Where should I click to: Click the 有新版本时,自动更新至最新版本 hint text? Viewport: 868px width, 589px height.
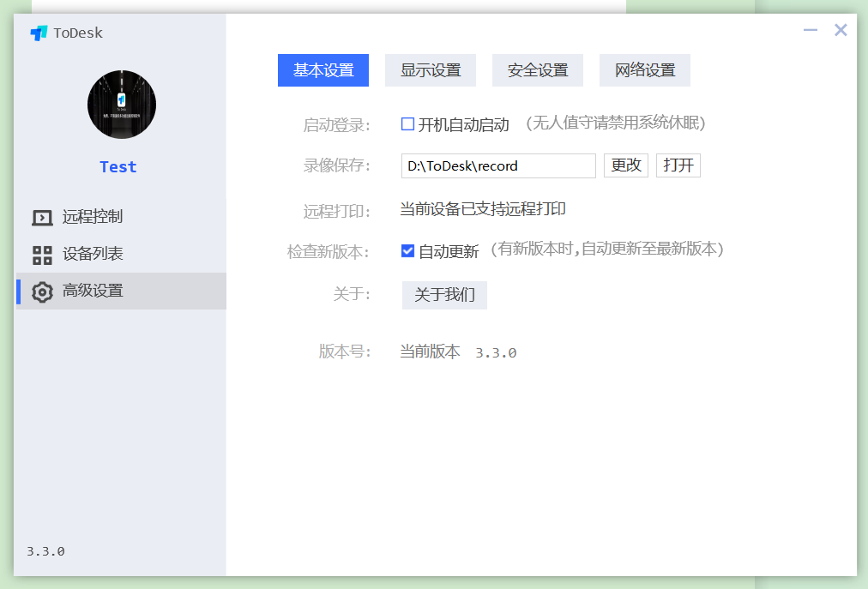607,249
